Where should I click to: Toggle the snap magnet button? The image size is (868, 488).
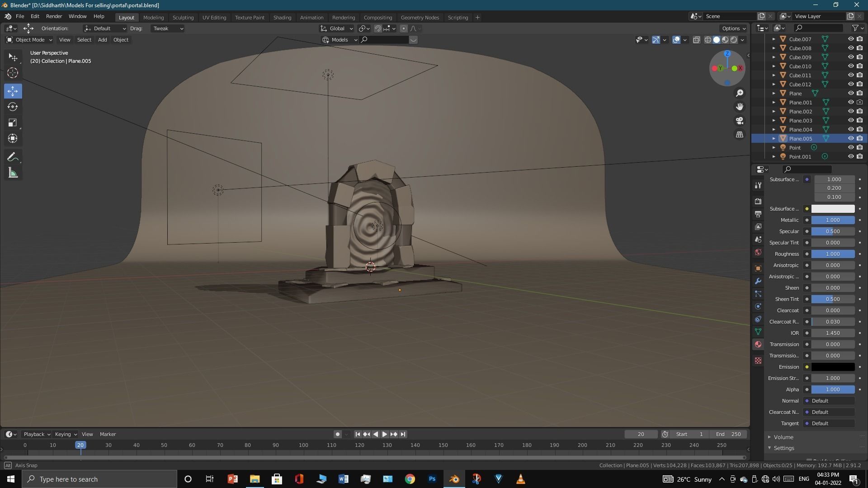click(x=378, y=28)
